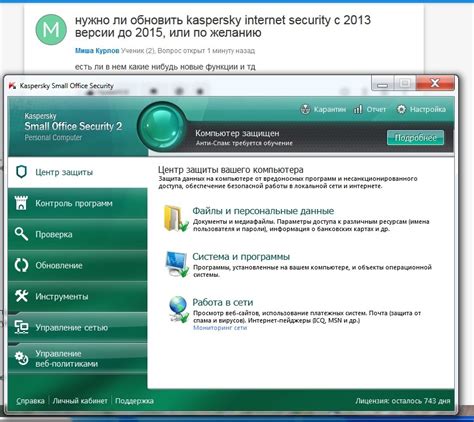Open the Настройка settings link
The width and height of the screenshot is (474, 422).
(x=428, y=109)
